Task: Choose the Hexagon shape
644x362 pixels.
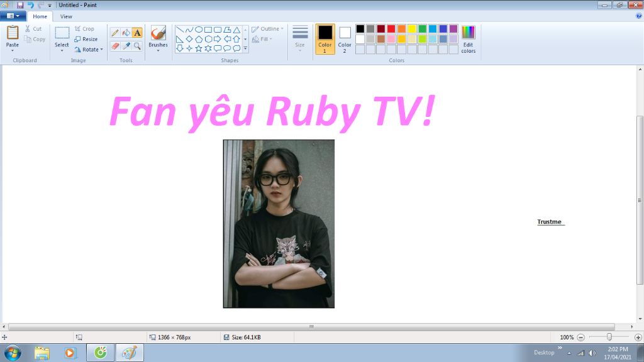Action: 208,39
